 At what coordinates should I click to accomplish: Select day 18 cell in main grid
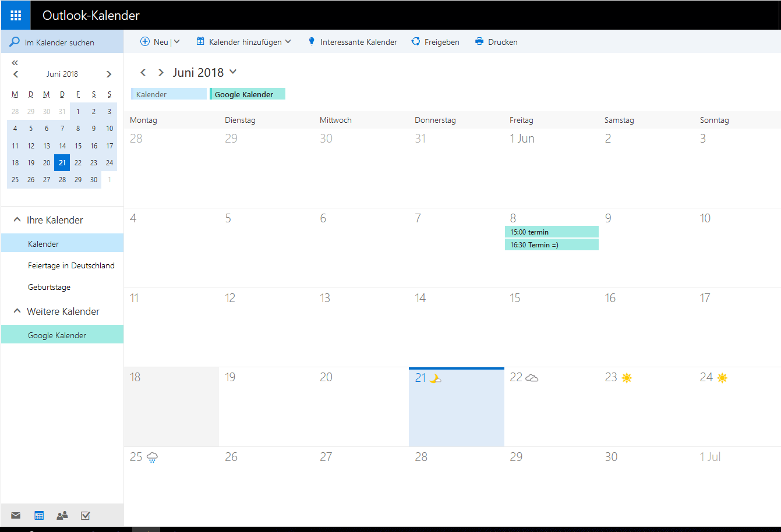pyautogui.click(x=172, y=407)
